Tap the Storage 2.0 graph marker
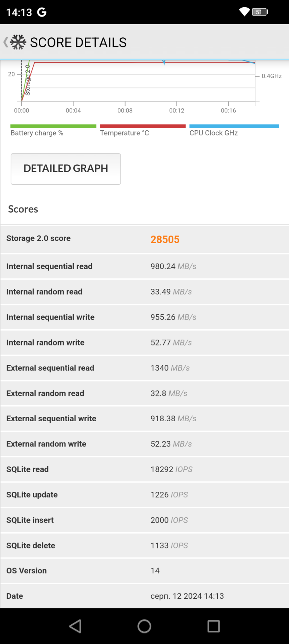 click(28, 80)
